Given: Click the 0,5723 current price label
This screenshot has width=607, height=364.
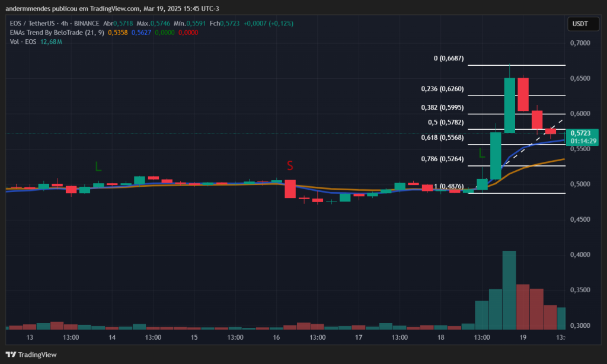Looking at the screenshot, I should point(582,137).
